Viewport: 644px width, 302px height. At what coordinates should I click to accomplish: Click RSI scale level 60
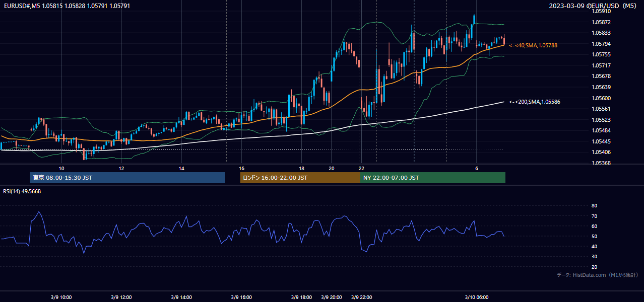pyautogui.click(x=594, y=226)
